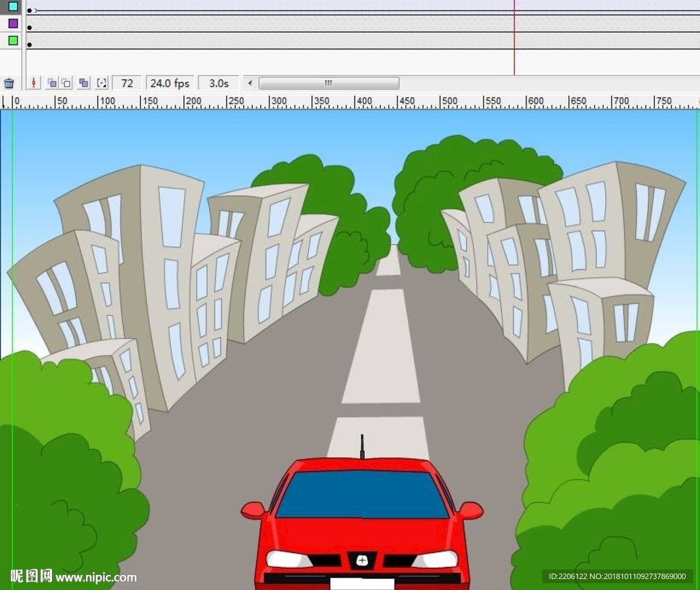
Task: Click the Delete Layer trash icon
Action: (x=9, y=83)
